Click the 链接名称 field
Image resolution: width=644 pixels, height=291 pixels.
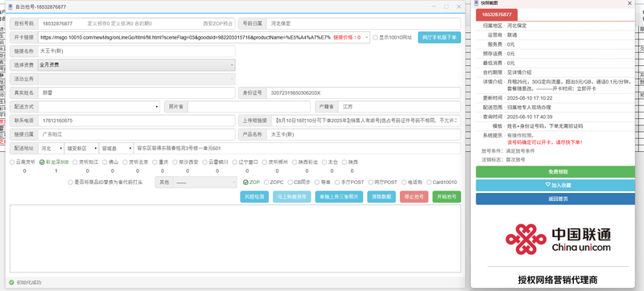(x=137, y=51)
